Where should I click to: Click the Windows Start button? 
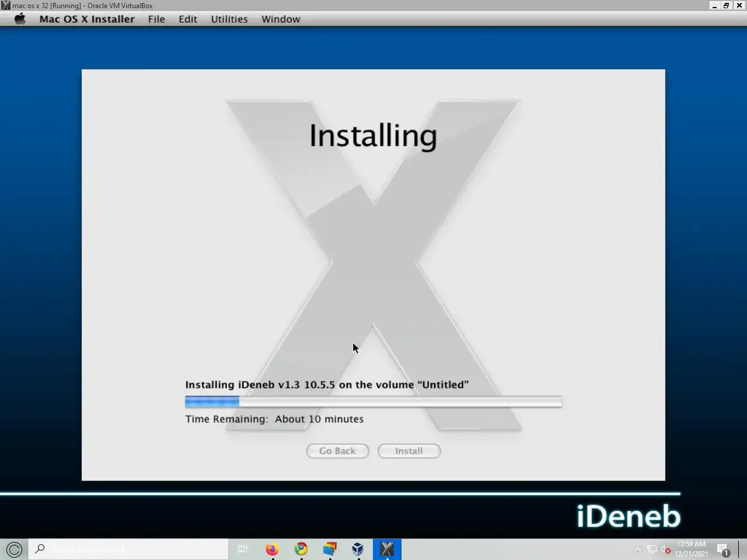[x=14, y=549]
